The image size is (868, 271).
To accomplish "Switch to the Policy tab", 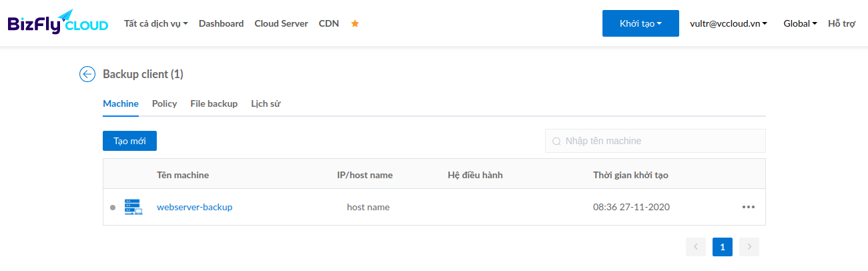I will tap(164, 103).
